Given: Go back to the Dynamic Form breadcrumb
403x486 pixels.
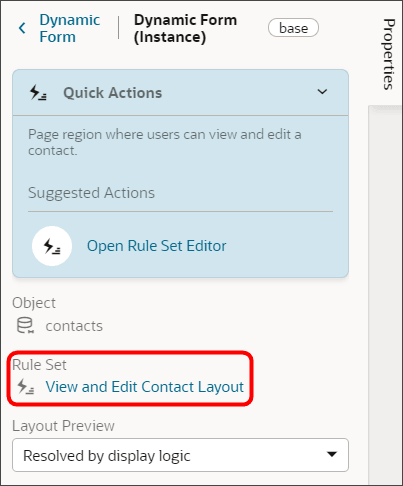Looking at the screenshot, I should click(x=69, y=28).
